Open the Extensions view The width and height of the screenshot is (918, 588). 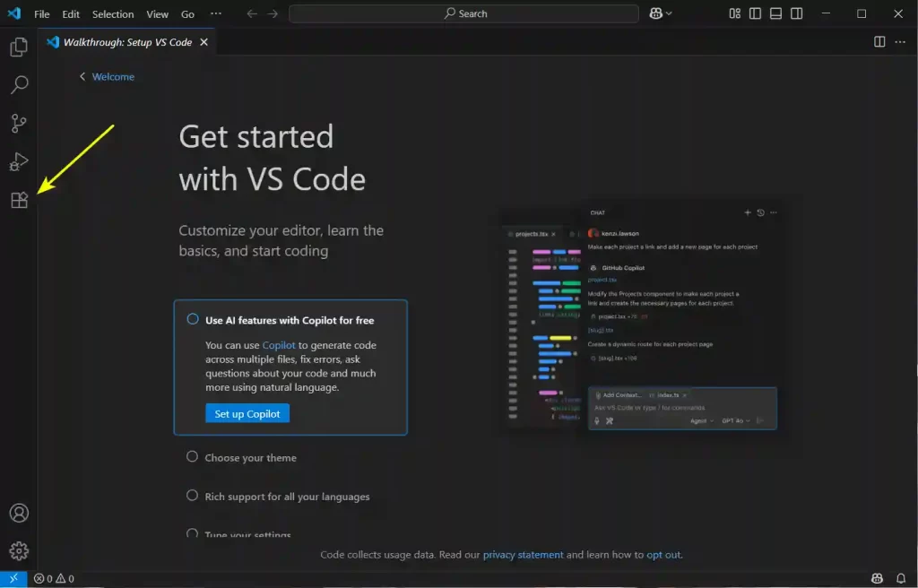tap(19, 201)
